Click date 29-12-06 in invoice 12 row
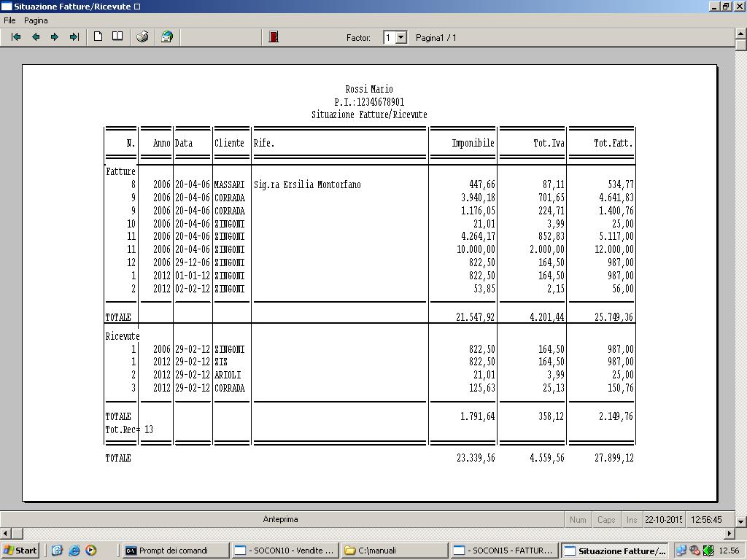Screen dimensions: 747x560 [x=193, y=262]
